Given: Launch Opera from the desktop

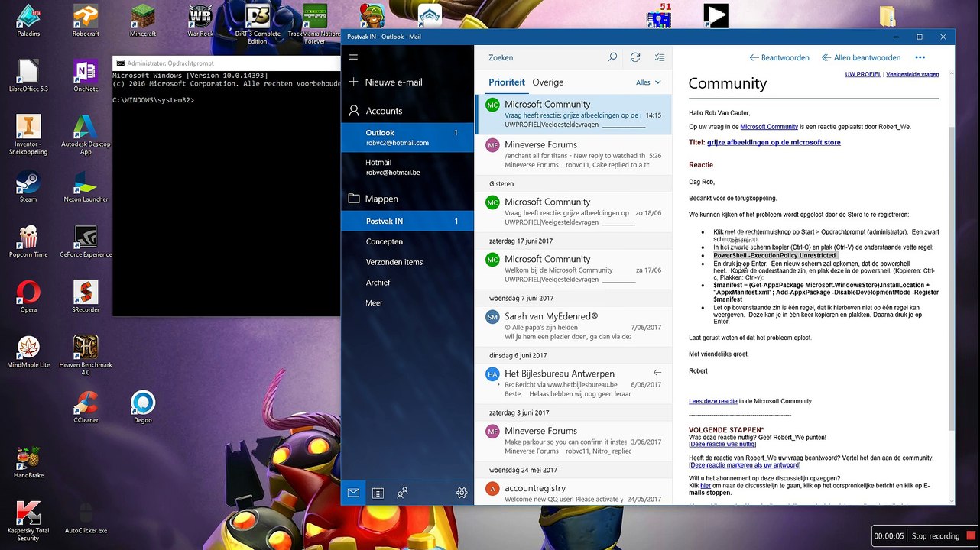Looking at the screenshot, I should point(28,297).
